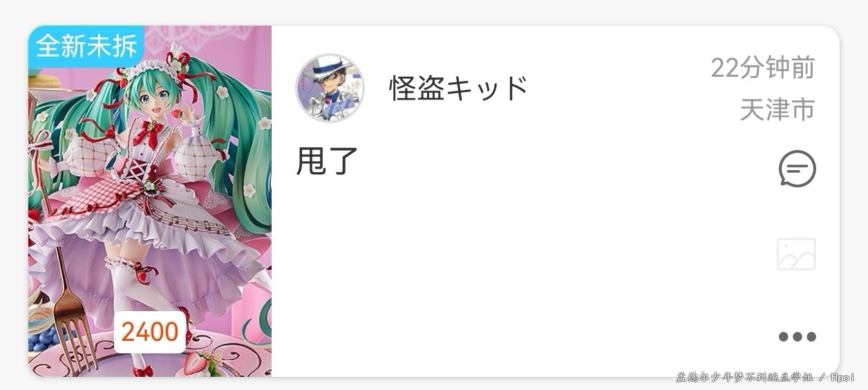
Task: Click the 全新未拆 condition badge
Action: click(86, 46)
